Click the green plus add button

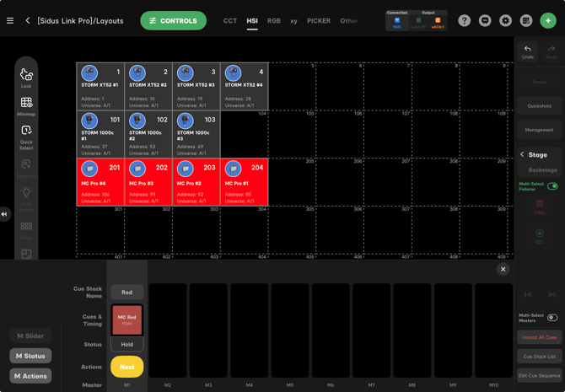pyautogui.click(x=548, y=20)
